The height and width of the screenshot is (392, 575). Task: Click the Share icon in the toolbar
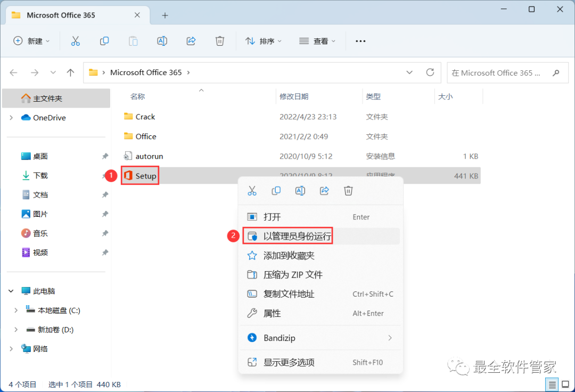tap(191, 41)
